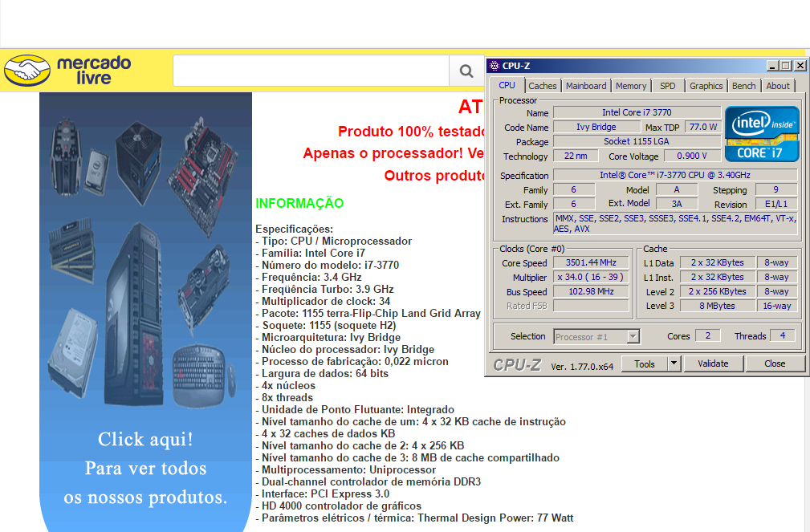Select the CPU tab in CPU-Z
This screenshot has width=810, height=532.
click(x=507, y=85)
